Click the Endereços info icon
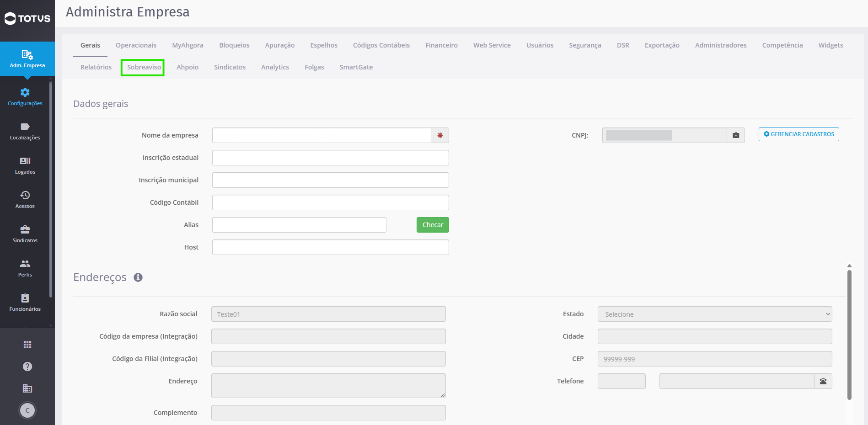 click(138, 277)
